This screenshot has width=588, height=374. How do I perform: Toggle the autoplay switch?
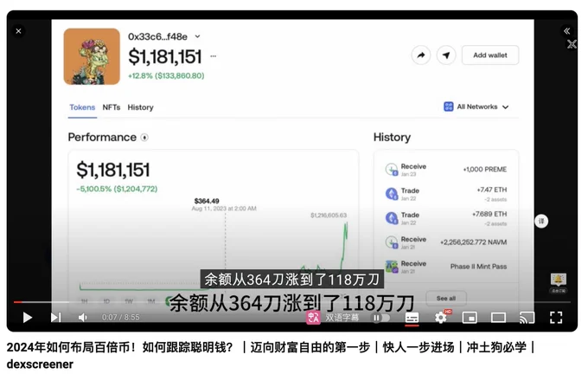[380, 318]
